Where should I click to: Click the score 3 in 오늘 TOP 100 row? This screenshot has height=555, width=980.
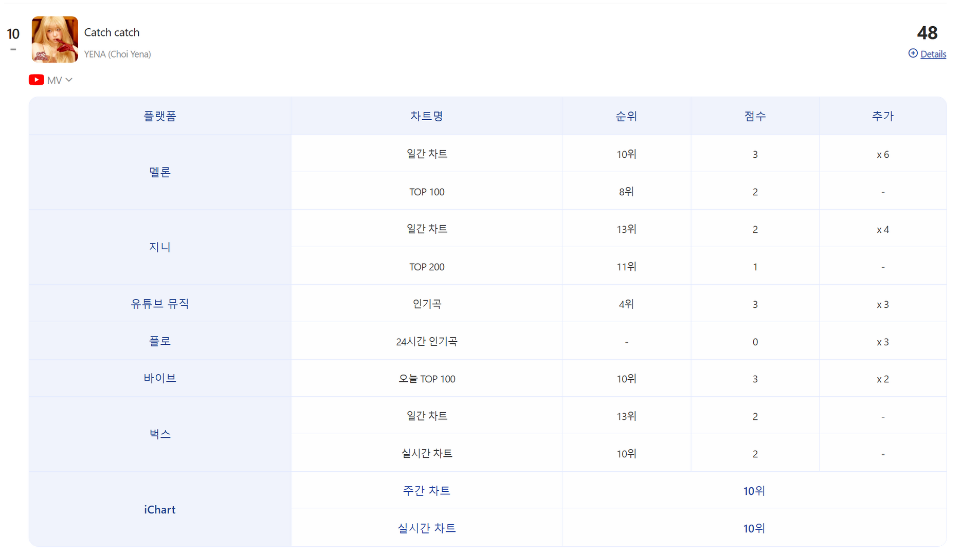click(x=755, y=379)
